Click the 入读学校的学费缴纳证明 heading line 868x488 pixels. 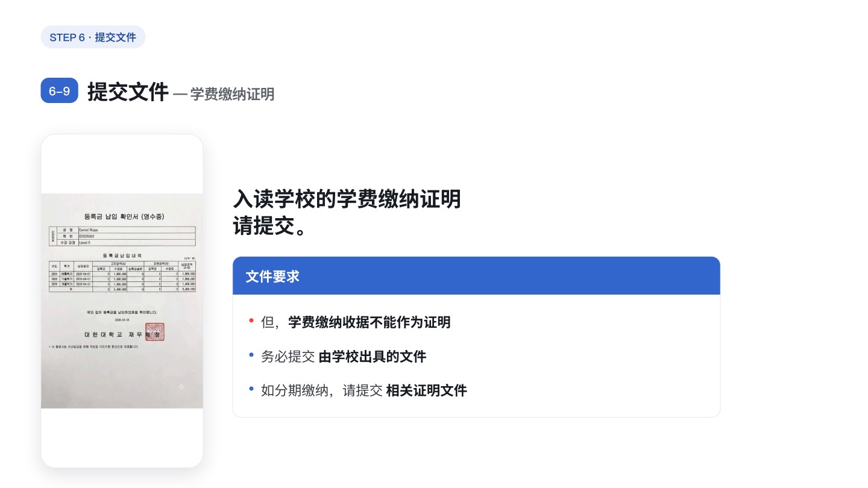(x=347, y=199)
